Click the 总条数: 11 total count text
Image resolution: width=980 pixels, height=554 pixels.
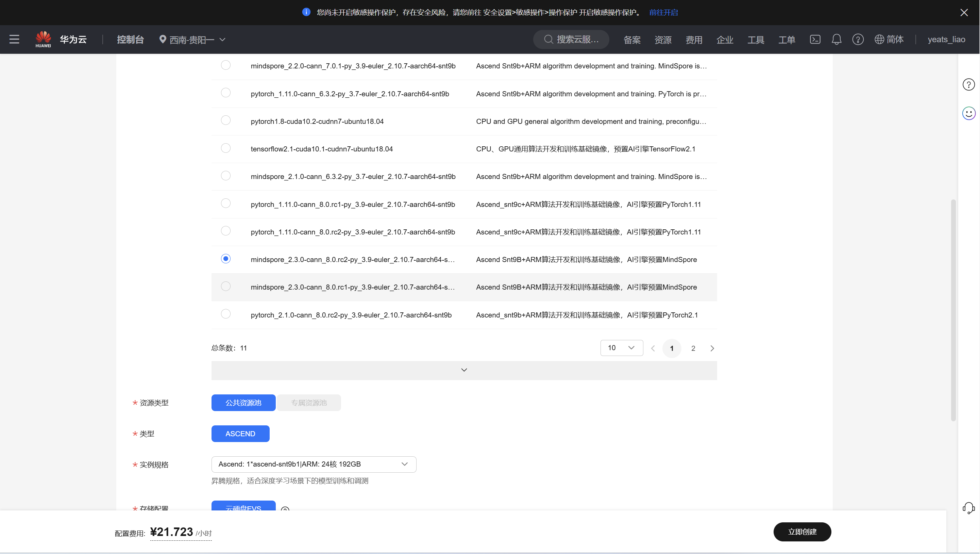coord(229,348)
